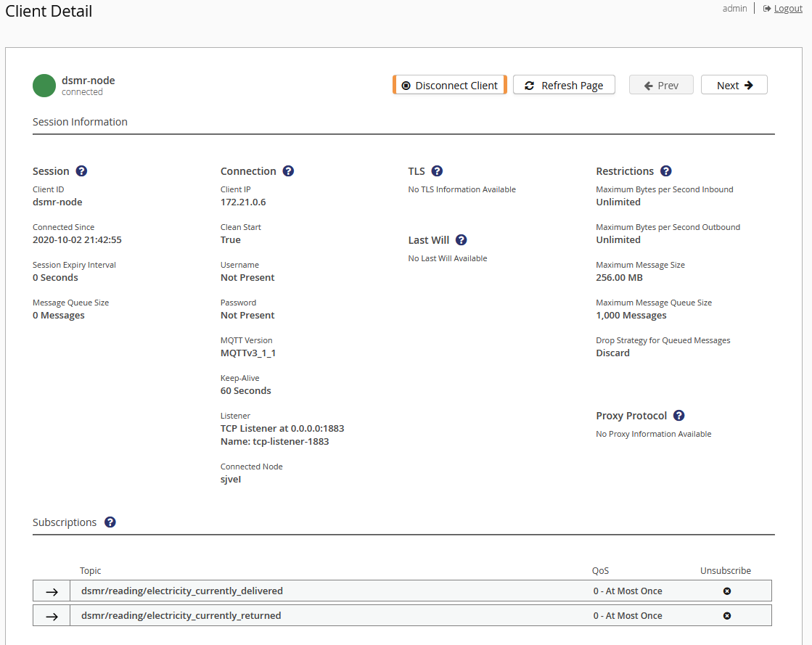Open the Last Will help icon

[x=462, y=239]
